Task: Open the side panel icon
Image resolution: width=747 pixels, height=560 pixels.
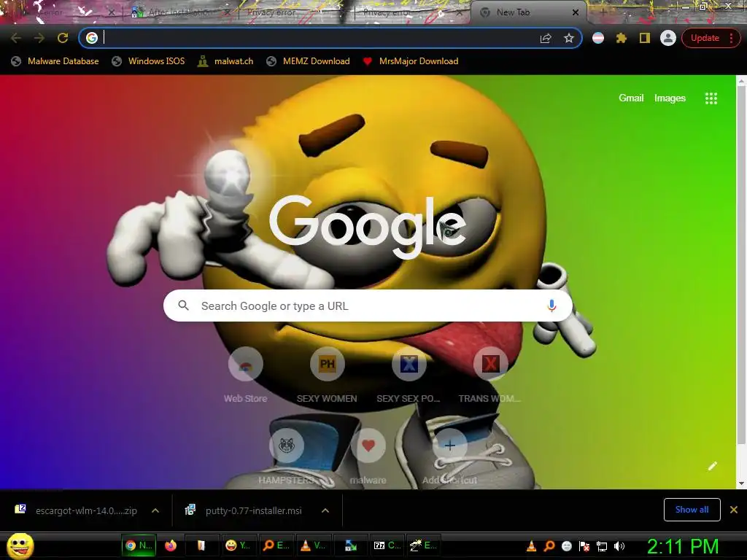Action: point(645,38)
